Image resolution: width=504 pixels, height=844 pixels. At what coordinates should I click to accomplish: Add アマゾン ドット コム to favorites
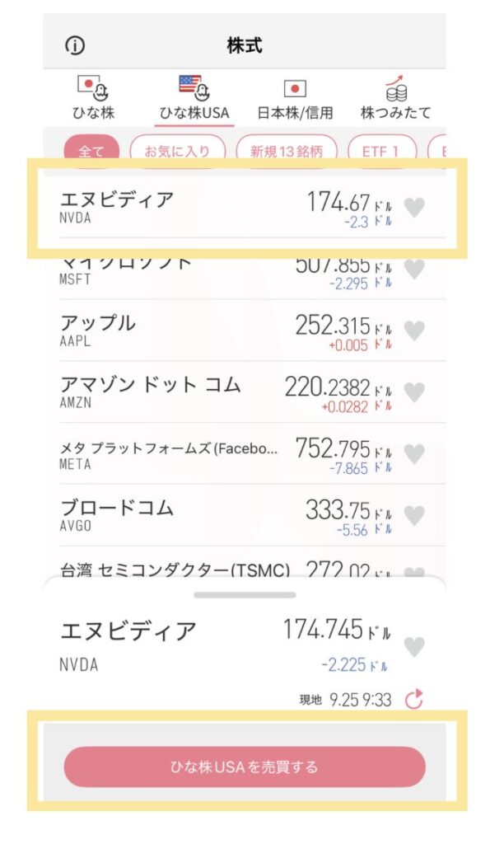(414, 392)
